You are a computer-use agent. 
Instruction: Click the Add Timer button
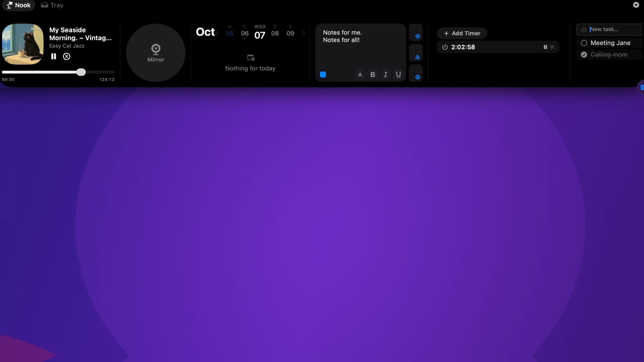pos(462,33)
